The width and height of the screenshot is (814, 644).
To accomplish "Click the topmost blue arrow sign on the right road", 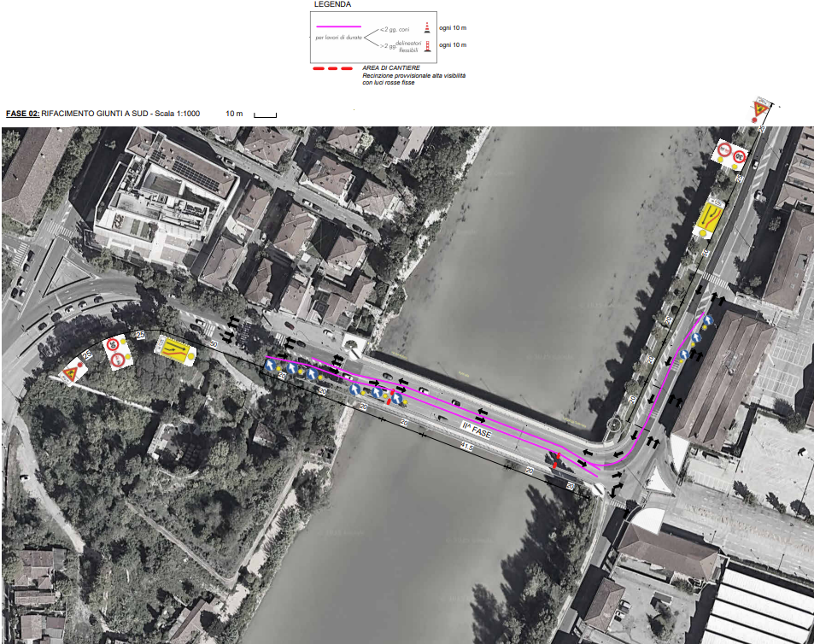I will pos(706,321).
